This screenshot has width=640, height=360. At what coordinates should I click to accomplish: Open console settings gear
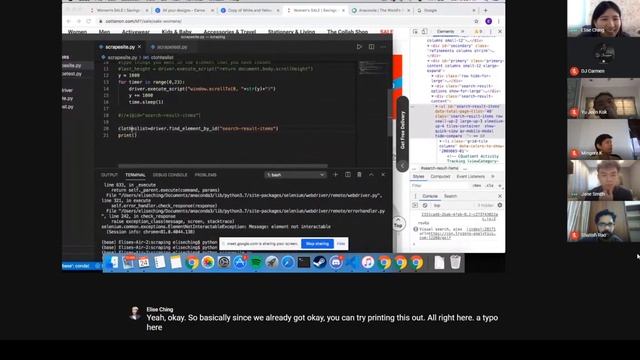[x=500, y=205]
